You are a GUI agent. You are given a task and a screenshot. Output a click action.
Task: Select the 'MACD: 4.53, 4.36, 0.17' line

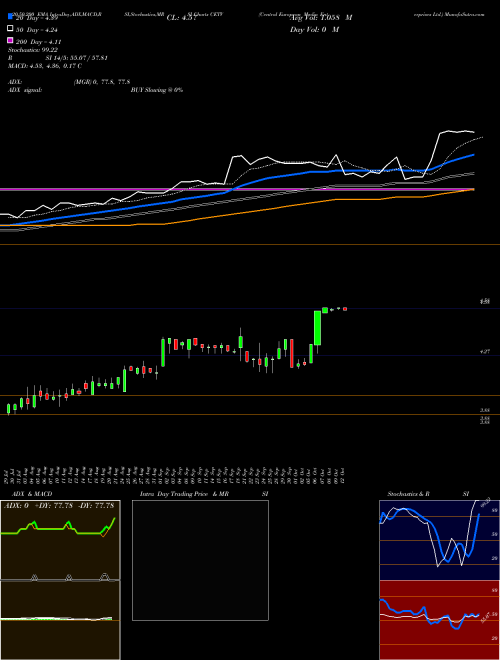click(x=43, y=66)
